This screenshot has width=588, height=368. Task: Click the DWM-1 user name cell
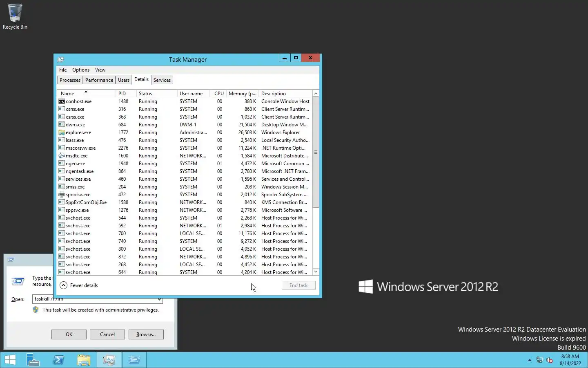(x=188, y=125)
